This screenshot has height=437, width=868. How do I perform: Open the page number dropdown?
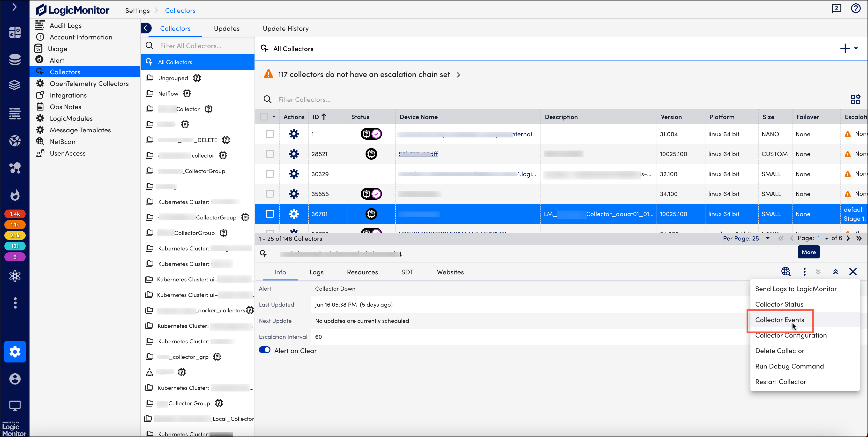(x=823, y=238)
